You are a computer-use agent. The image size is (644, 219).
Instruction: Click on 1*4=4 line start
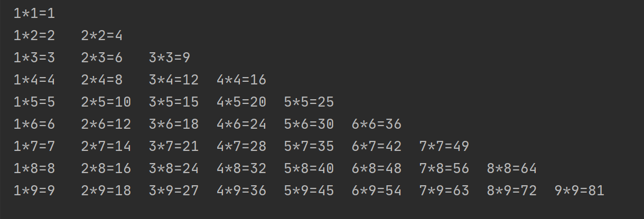point(34,80)
